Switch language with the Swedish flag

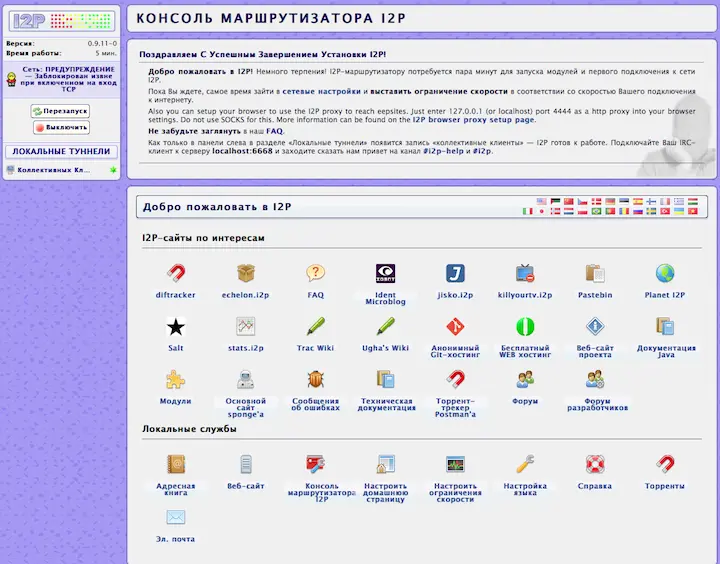pos(651,211)
